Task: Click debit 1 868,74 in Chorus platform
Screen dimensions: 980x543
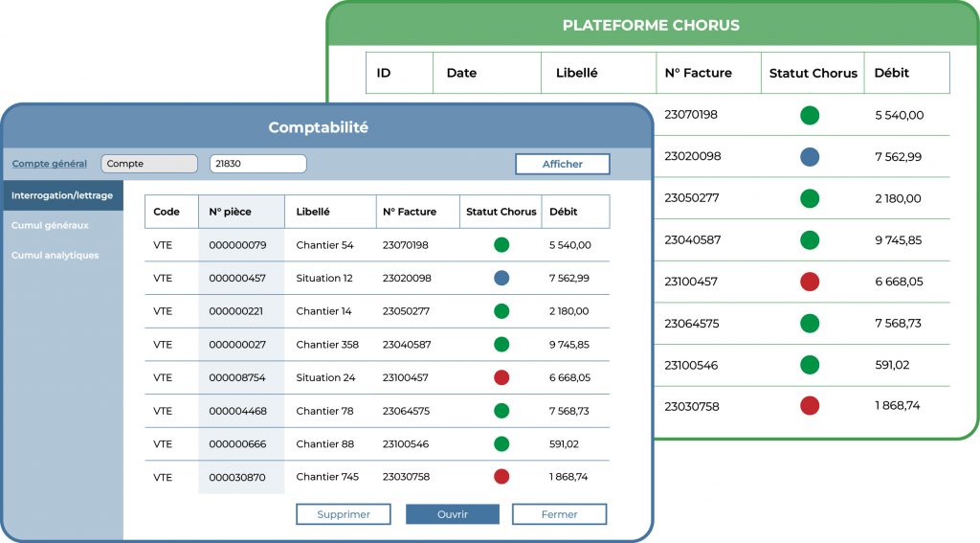Action: [x=898, y=405]
